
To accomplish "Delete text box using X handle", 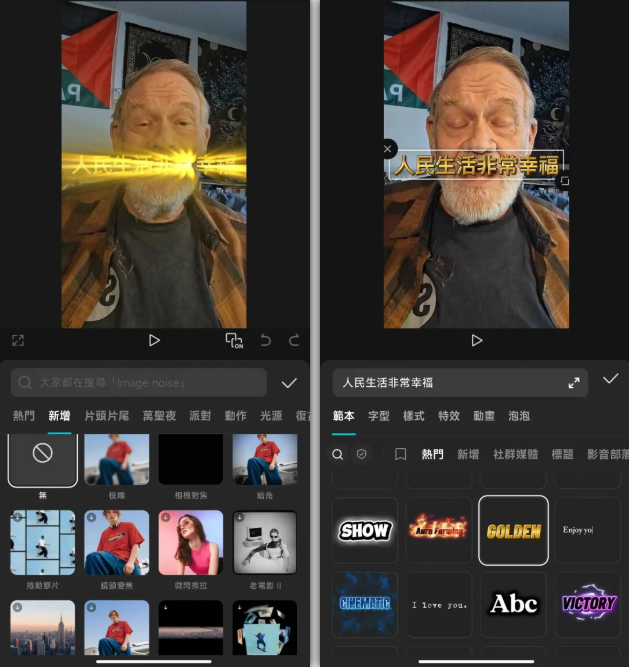I will [388, 149].
